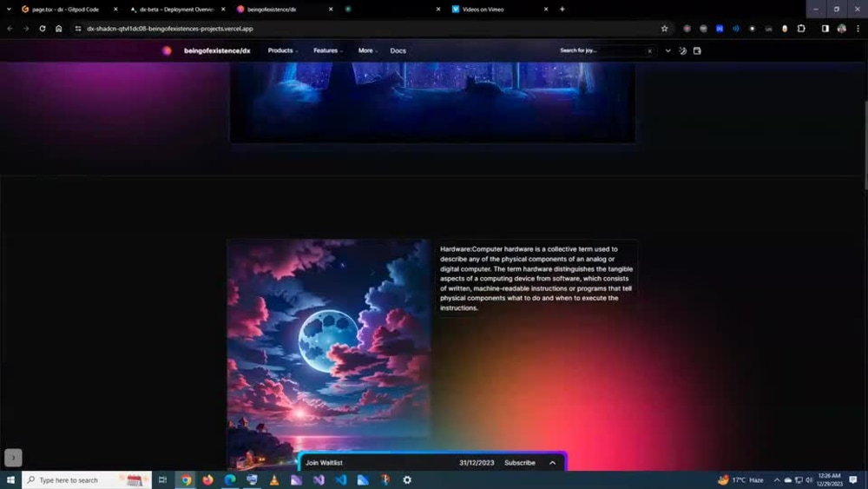Open the Docs page link

[x=398, y=50]
